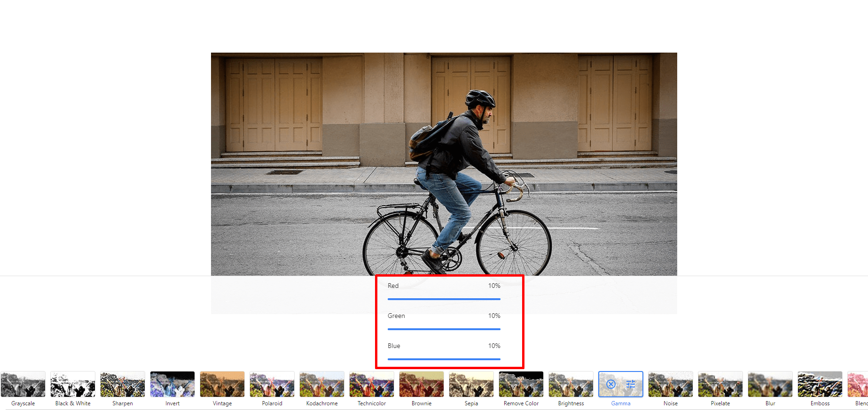Apply the Grayscale filter
Viewport: 868px width, 410px height.
(23, 384)
